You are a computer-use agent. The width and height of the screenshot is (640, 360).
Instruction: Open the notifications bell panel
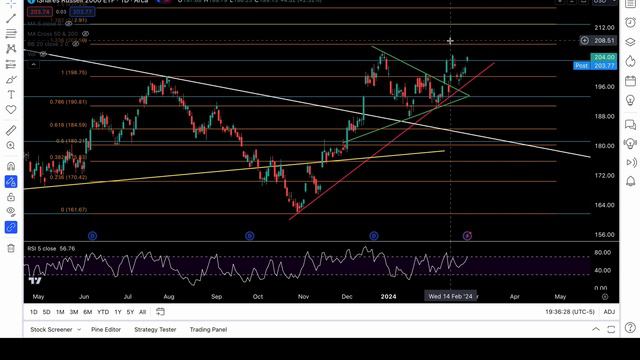(x=630, y=181)
